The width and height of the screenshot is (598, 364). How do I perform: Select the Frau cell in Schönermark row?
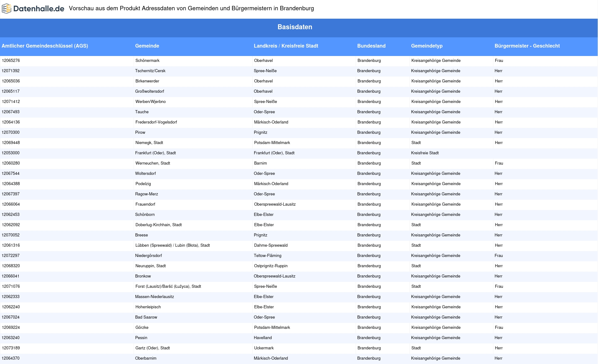pyautogui.click(x=545, y=61)
